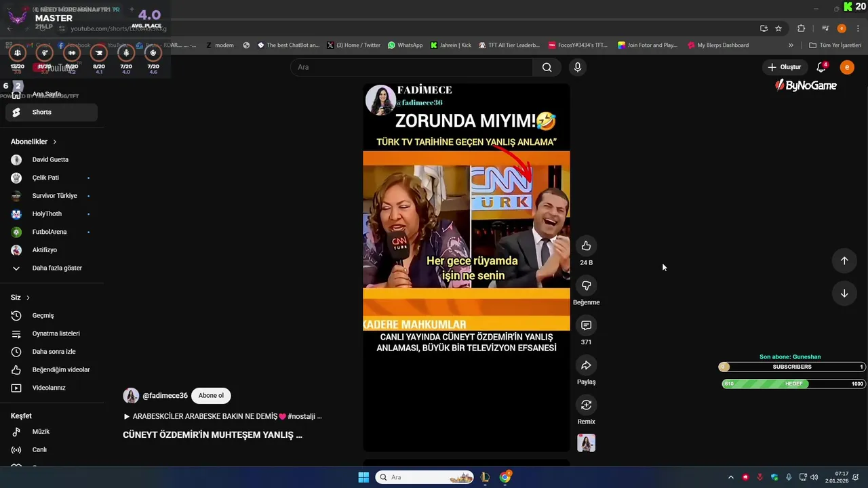This screenshot has width=868, height=488.
Task: Go to next short with down arrow
Action: click(844, 293)
